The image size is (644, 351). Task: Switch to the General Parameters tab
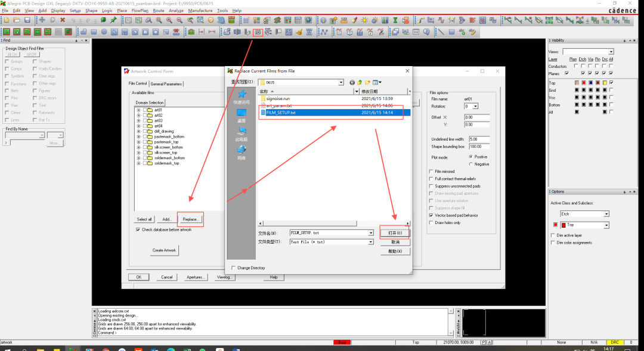[166, 84]
